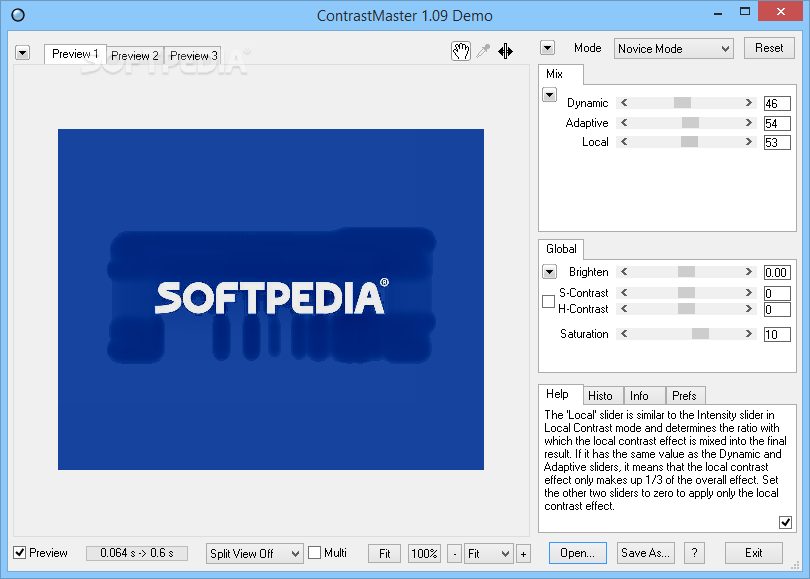This screenshot has width=810, height=579.
Task: Switch to Preview 3 tab
Action: [194, 56]
